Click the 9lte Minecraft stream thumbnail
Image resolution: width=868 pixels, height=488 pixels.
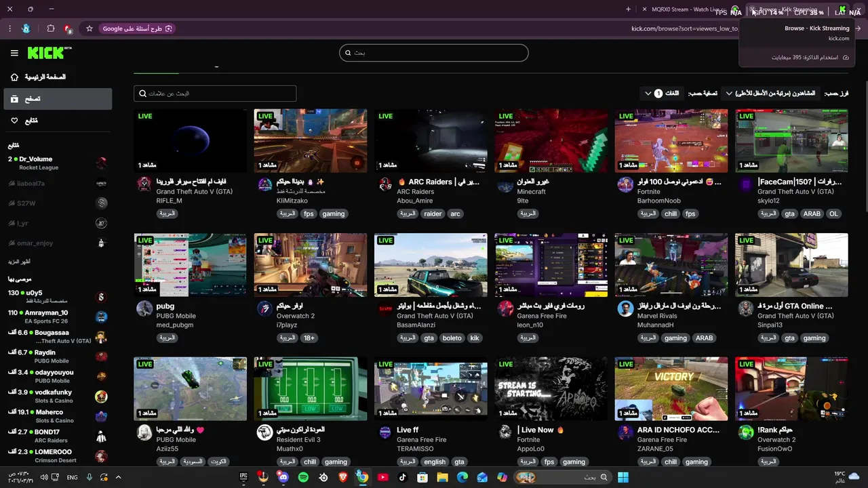coord(551,141)
